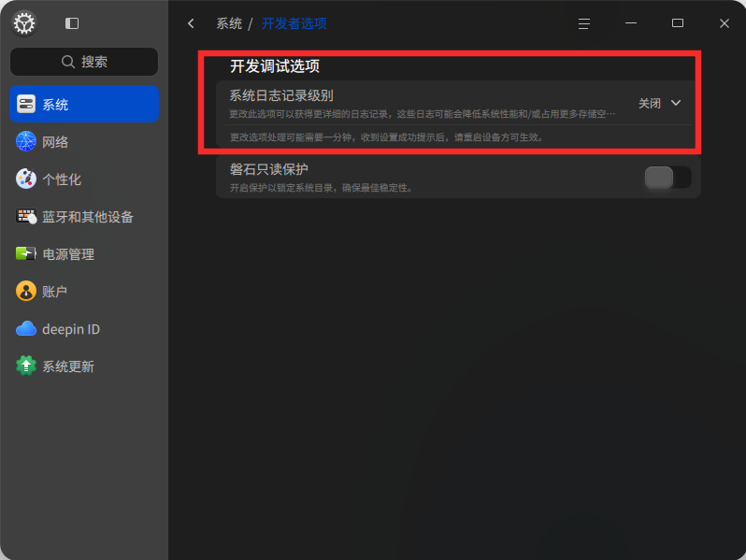Image resolution: width=746 pixels, height=560 pixels.
Task: Click the 系统 breadcrumb link
Action: (229, 23)
